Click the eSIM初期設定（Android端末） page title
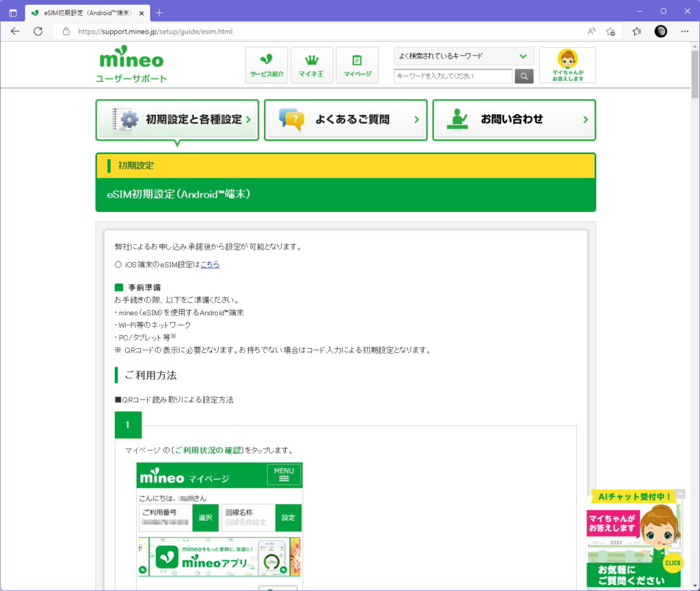 pyautogui.click(x=178, y=194)
